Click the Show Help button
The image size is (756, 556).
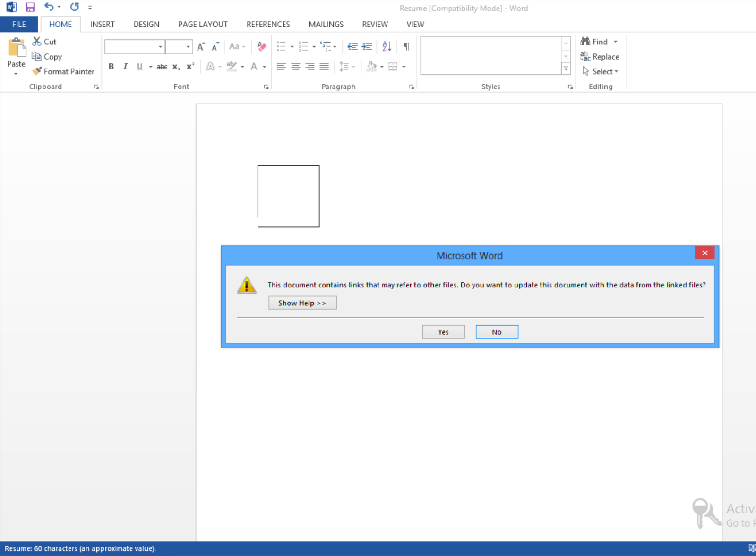pos(302,303)
